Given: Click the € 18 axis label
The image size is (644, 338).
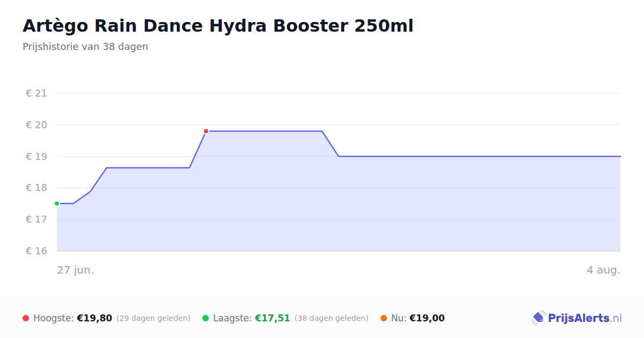Looking at the screenshot, I should (x=36, y=188).
